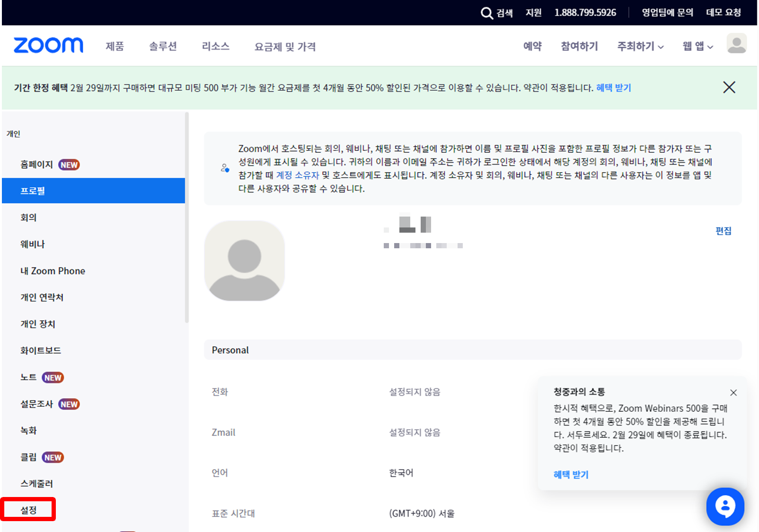The image size is (759, 532).
Task: Click 예약 in the header
Action: click(x=532, y=46)
